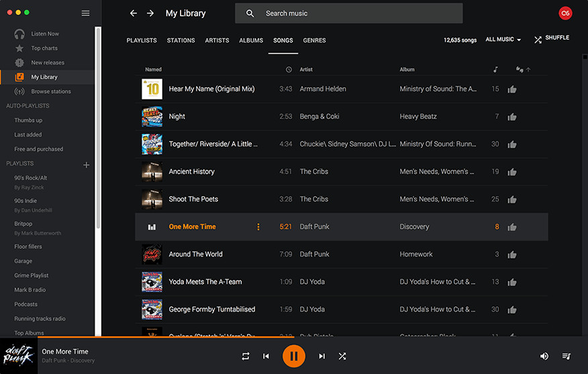Switch to the ALBUMS tab
Image resolution: width=588 pixels, height=374 pixels.
tap(251, 40)
